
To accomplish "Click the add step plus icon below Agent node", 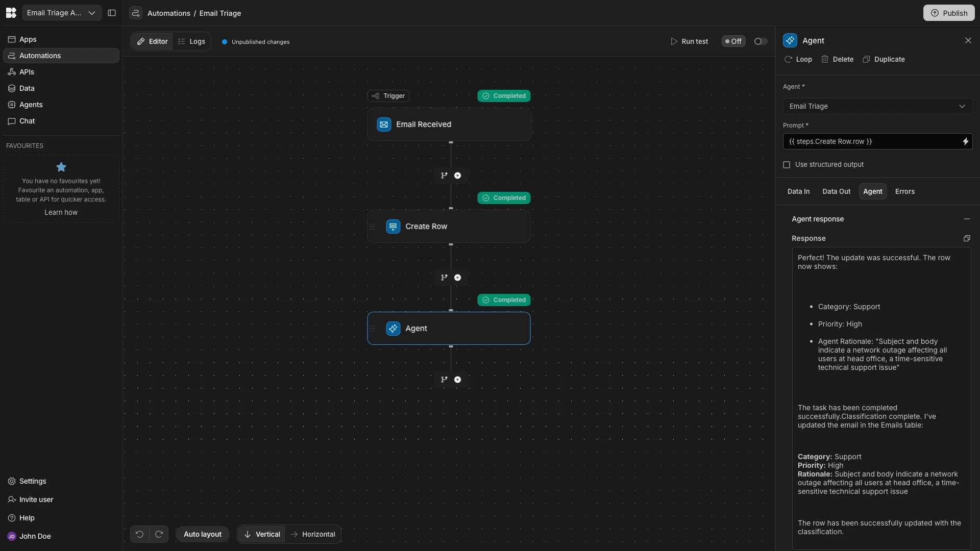I will (457, 380).
